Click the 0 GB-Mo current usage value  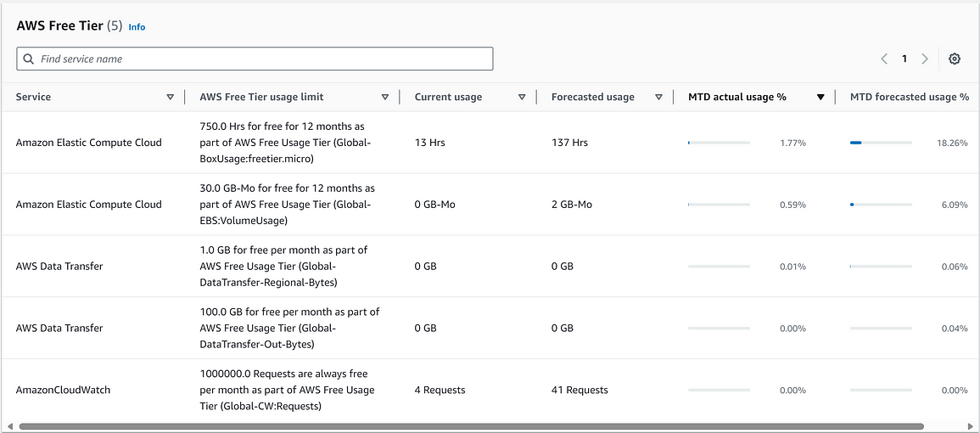435,205
